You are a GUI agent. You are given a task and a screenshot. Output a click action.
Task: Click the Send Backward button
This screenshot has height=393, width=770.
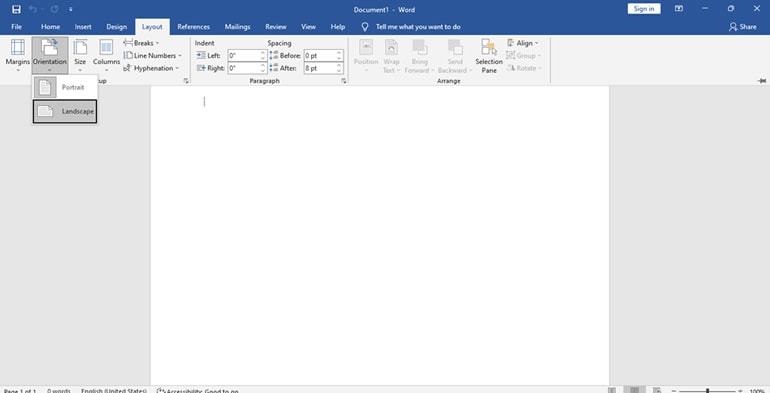point(455,56)
